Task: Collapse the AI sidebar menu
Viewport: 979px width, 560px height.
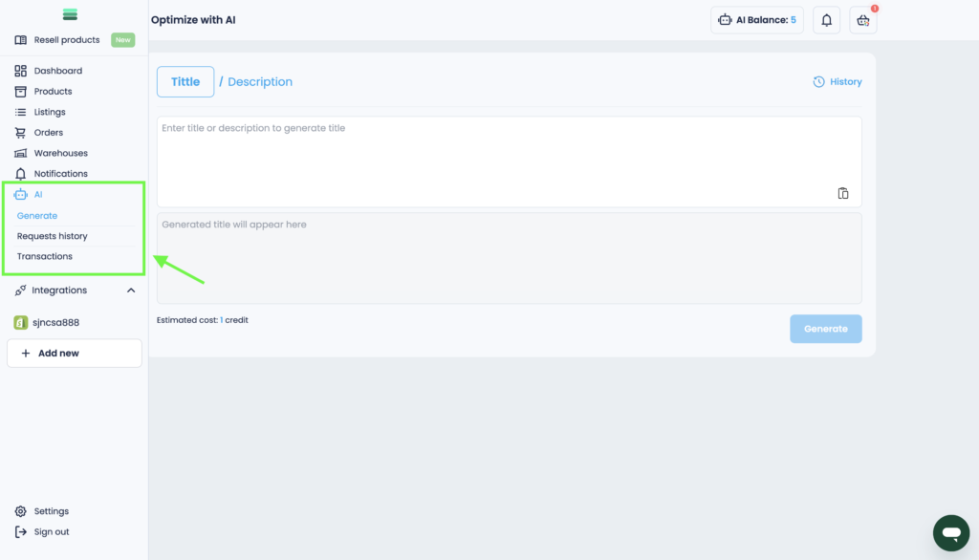Action: (x=38, y=194)
